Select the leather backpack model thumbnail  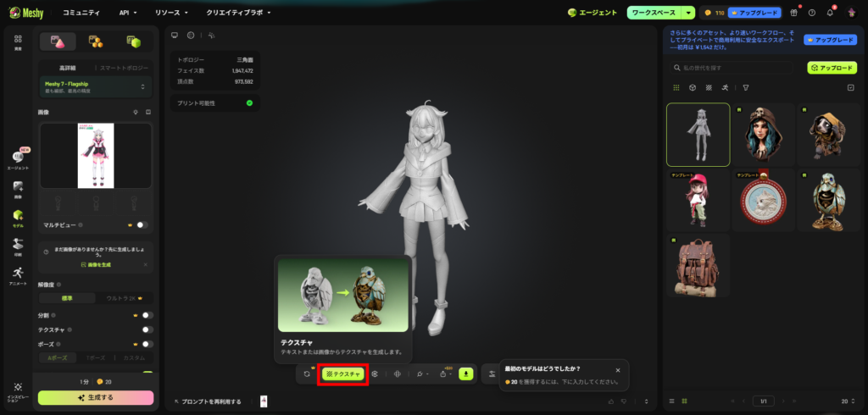click(x=698, y=266)
